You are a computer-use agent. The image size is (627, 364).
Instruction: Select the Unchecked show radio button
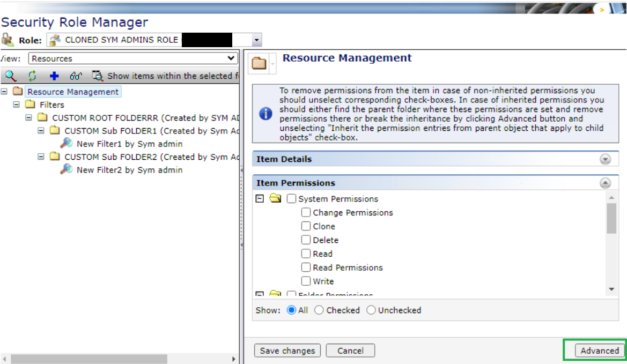click(371, 310)
